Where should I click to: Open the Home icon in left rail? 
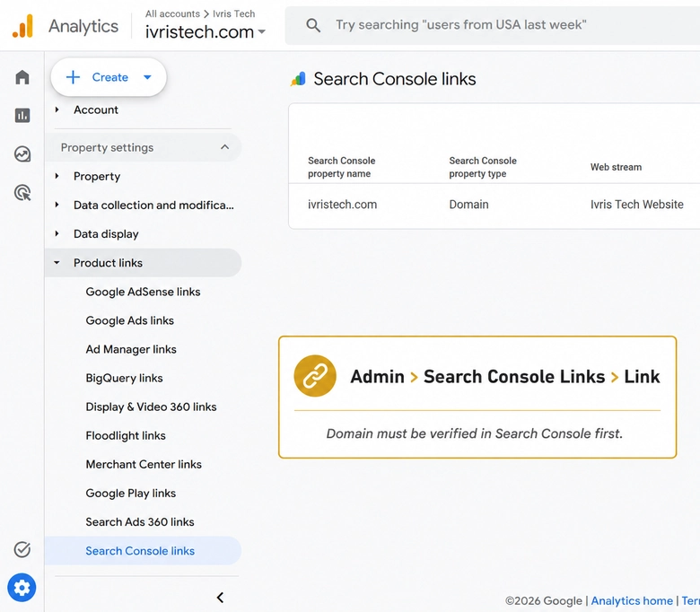click(x=22, y=77)
